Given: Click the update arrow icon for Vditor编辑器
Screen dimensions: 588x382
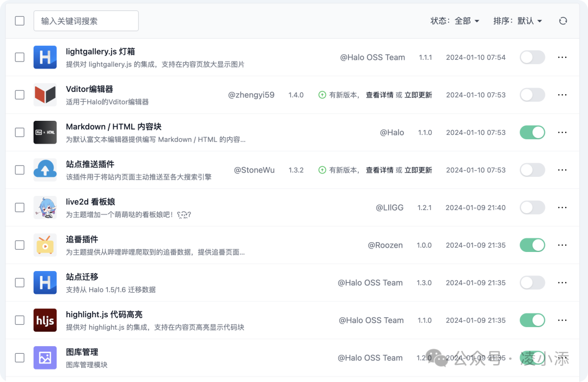Looking at the screenshot, I should 322,95.
